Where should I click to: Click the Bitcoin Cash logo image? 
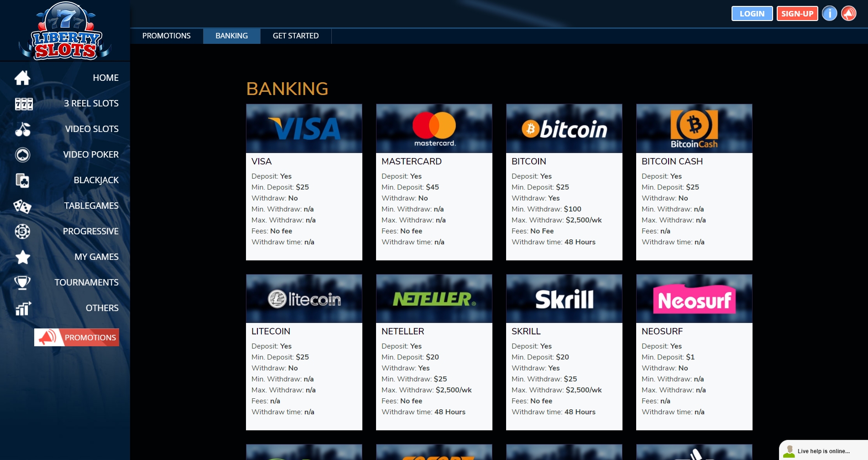[694, 128]
